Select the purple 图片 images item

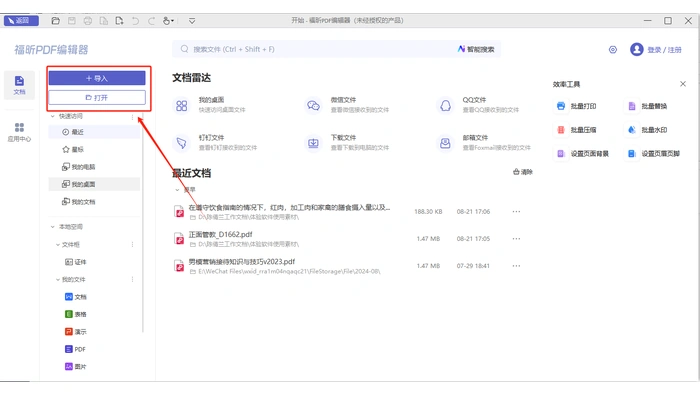click(75, 366)
